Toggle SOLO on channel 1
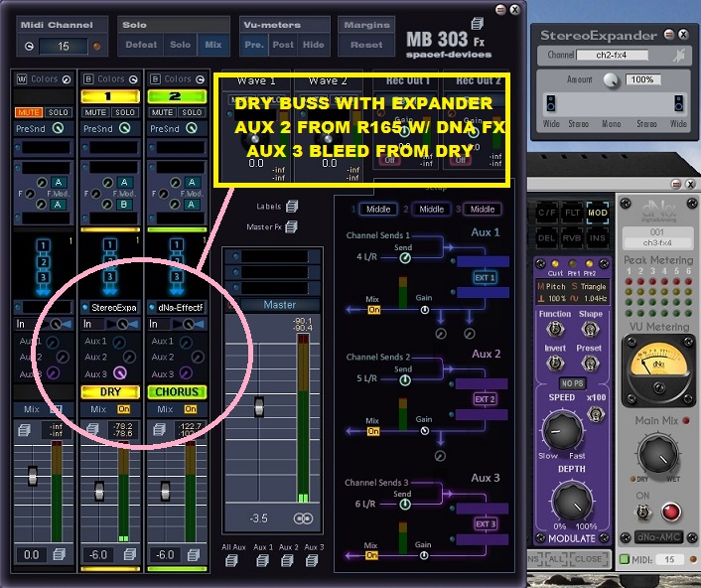701x588 pixels. coord(125,112)
